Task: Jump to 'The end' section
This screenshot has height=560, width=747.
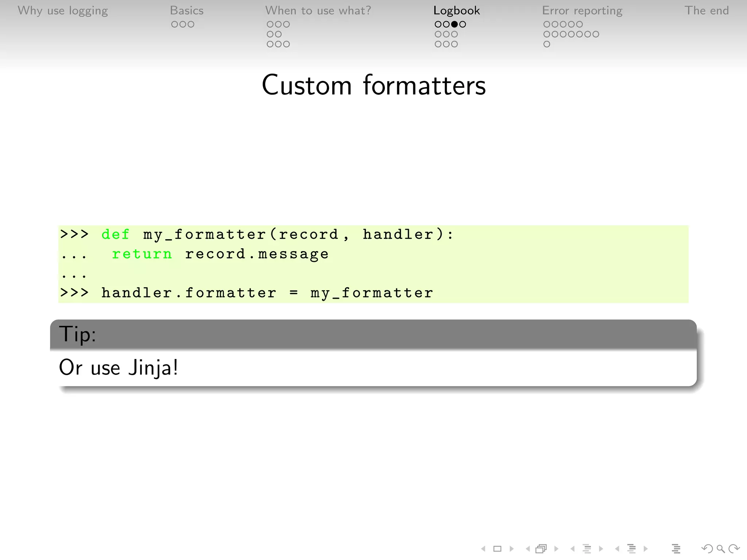Action: pyautogui.click(x=707, y=10)
